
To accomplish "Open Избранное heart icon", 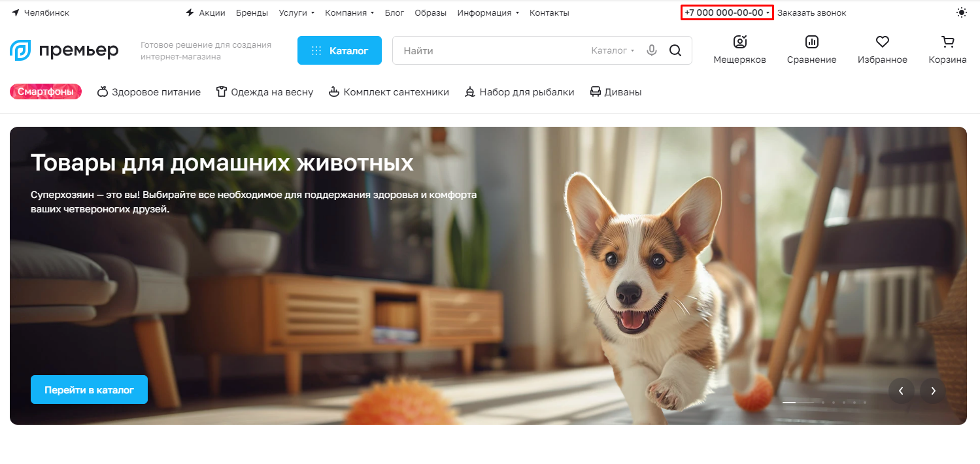I will point(883,42).
